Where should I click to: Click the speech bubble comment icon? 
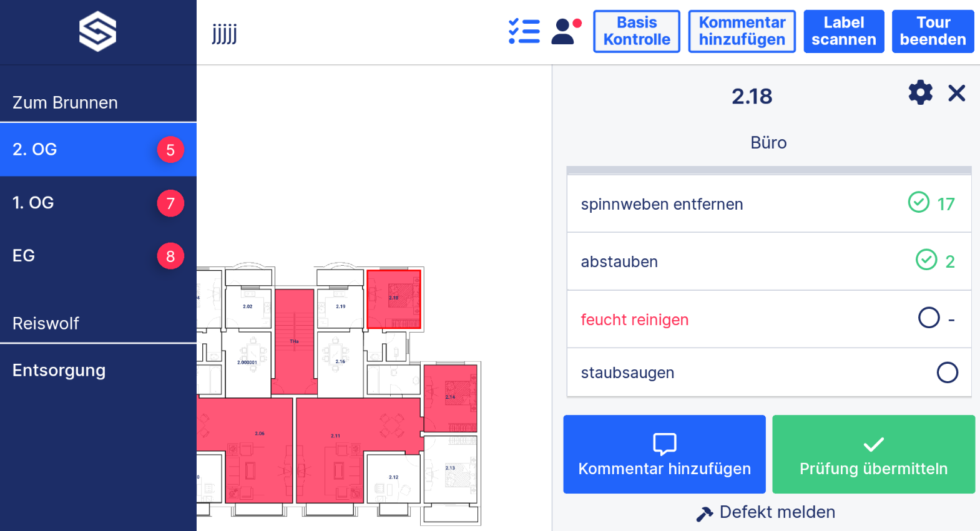(664, 444)
